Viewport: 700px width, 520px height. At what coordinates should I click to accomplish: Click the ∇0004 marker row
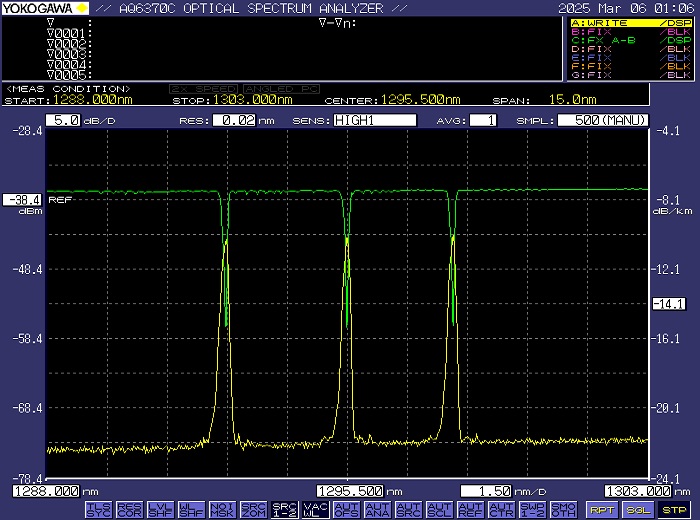point(69,64)
